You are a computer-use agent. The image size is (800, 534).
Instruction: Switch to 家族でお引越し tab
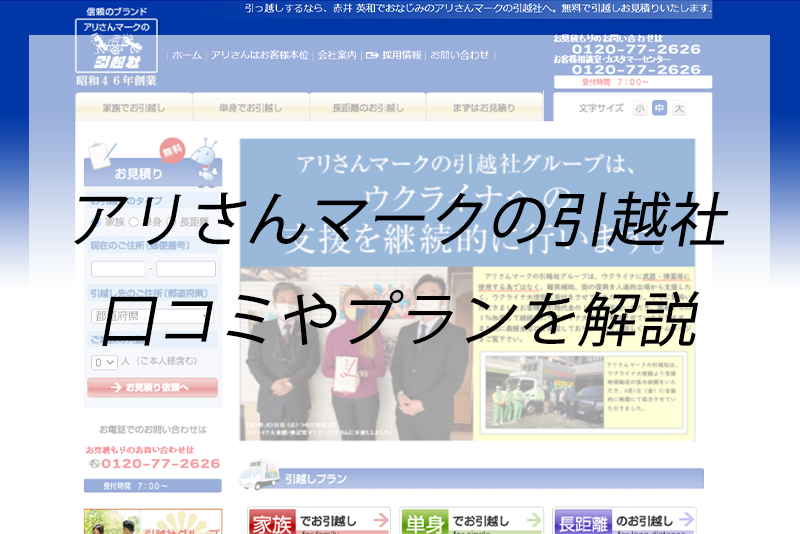[134, 107]
